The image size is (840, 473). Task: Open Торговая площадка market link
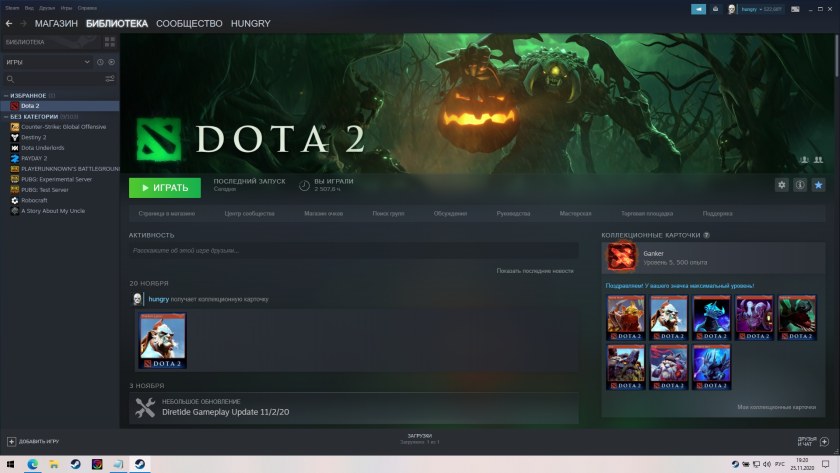click(647, 213)
